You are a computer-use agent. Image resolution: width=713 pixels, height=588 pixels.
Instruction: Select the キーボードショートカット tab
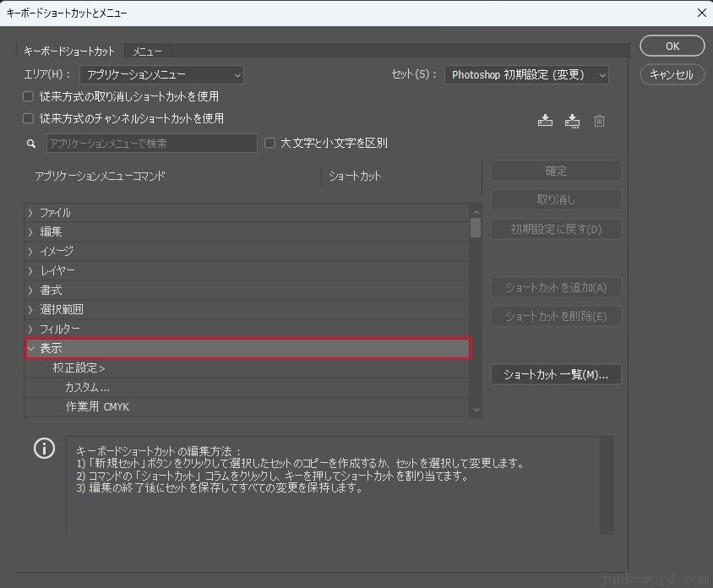coord(69,52)
